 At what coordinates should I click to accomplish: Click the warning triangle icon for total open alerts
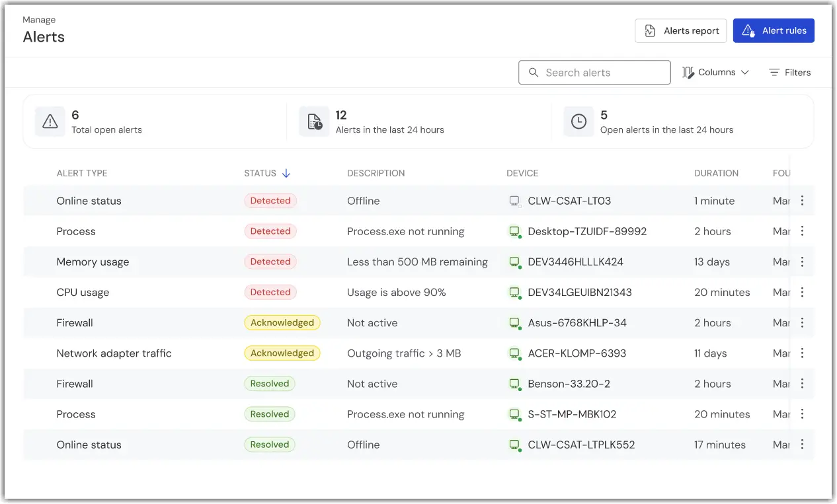[x=50, y=122]
